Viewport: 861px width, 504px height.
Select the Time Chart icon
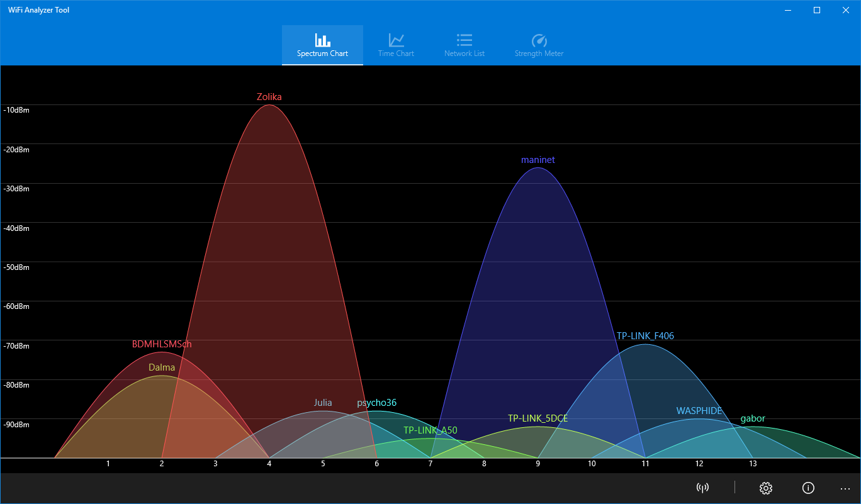(396, 39)
